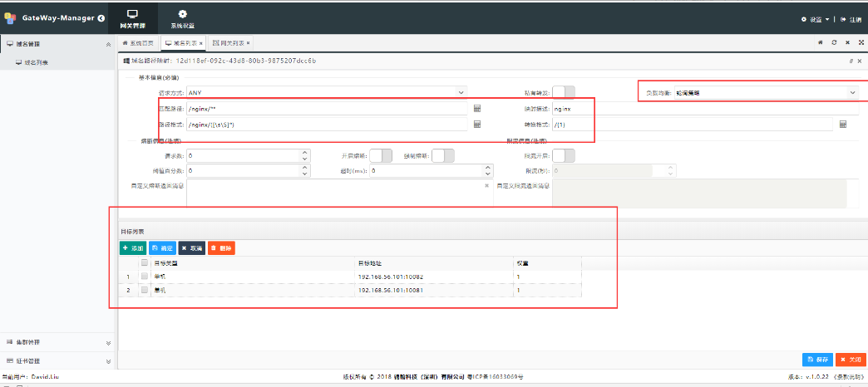Viewport: 868px width, 387px height.
Task: Check row 1 checkbox for 192.168.56.101:10082
Action: coord(145,276)
